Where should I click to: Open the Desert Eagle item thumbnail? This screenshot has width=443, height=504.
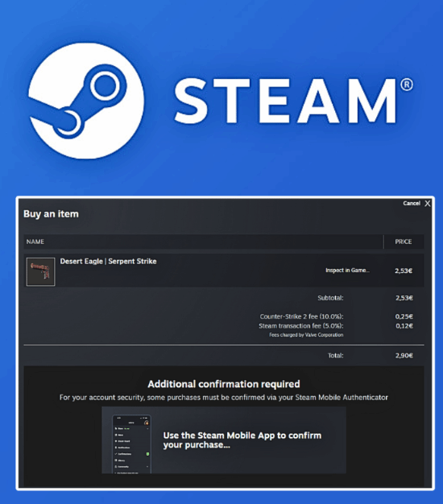click(x=40, y=271)
